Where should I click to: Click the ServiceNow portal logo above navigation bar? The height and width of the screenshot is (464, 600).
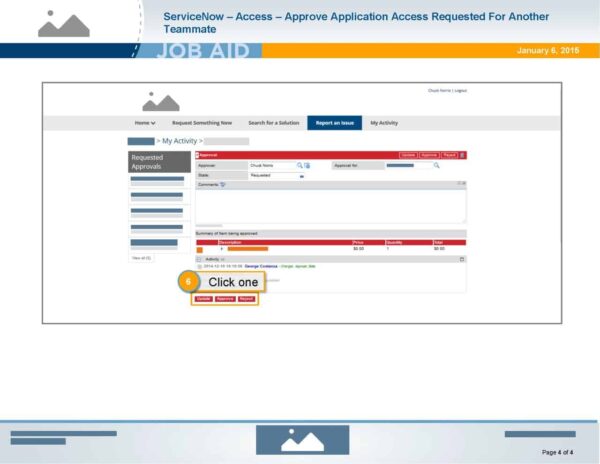pyautogui.click(x=161, y=102)
